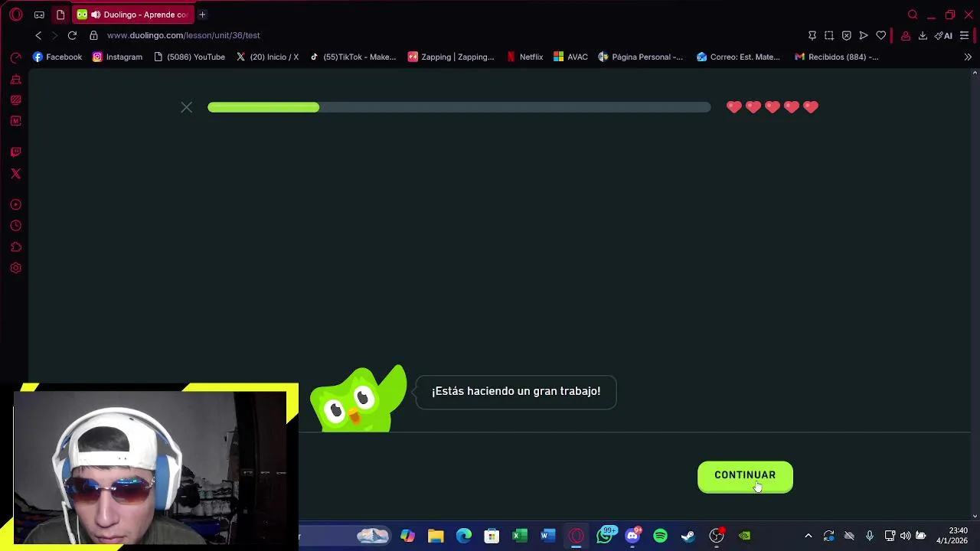Open the Easy Setup sliders icon
Screen dimensions: 980x551
coord(964,35)
